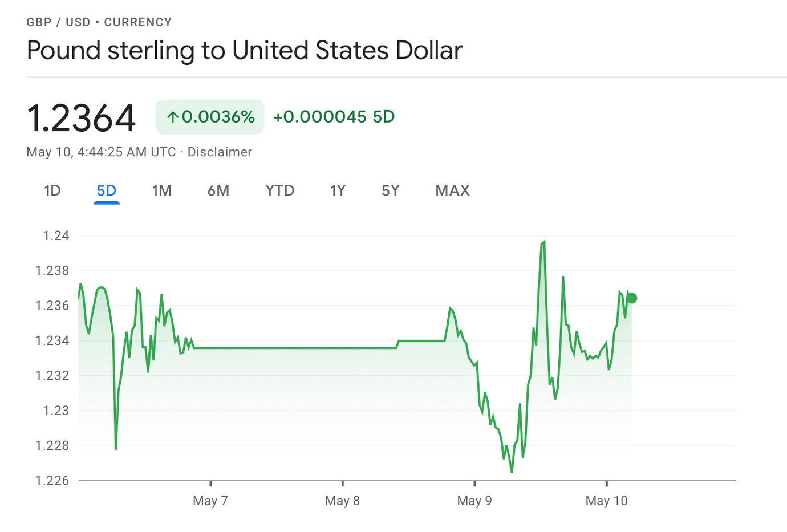Show the 1Y chart range
Image resolution: width=787 pixels, height=532 pixels.
(x=338, y=190)
